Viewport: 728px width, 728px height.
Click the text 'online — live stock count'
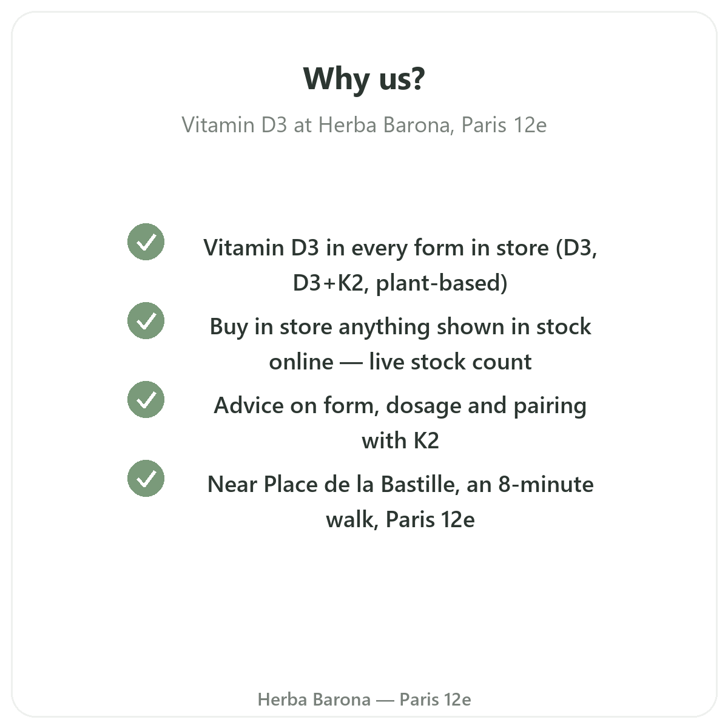click(x=400, y=362)
